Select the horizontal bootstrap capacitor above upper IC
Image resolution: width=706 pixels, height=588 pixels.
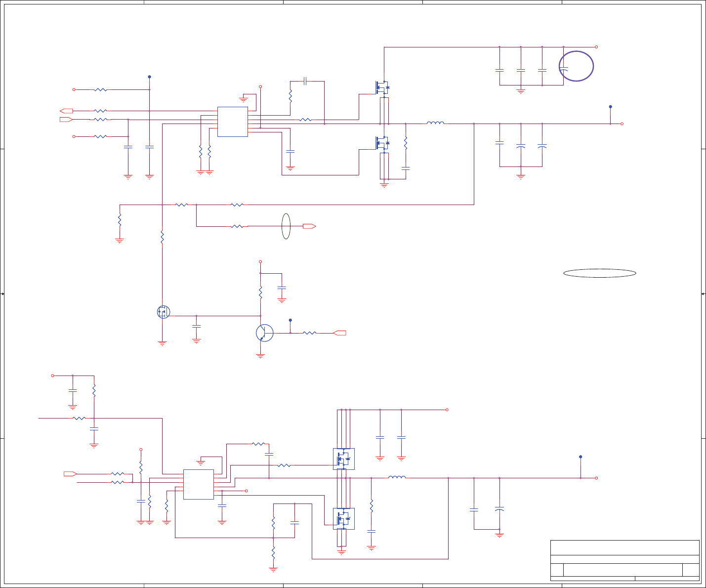[x=305, y=81]
